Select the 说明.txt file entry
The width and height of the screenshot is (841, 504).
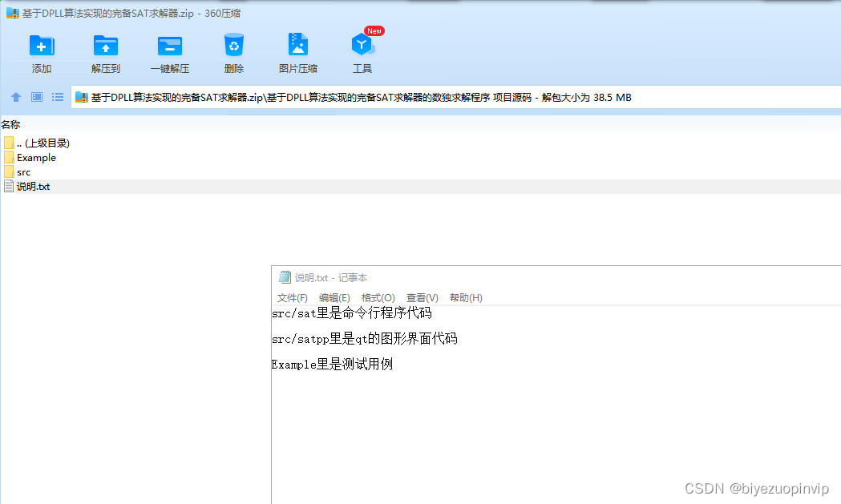32,186
